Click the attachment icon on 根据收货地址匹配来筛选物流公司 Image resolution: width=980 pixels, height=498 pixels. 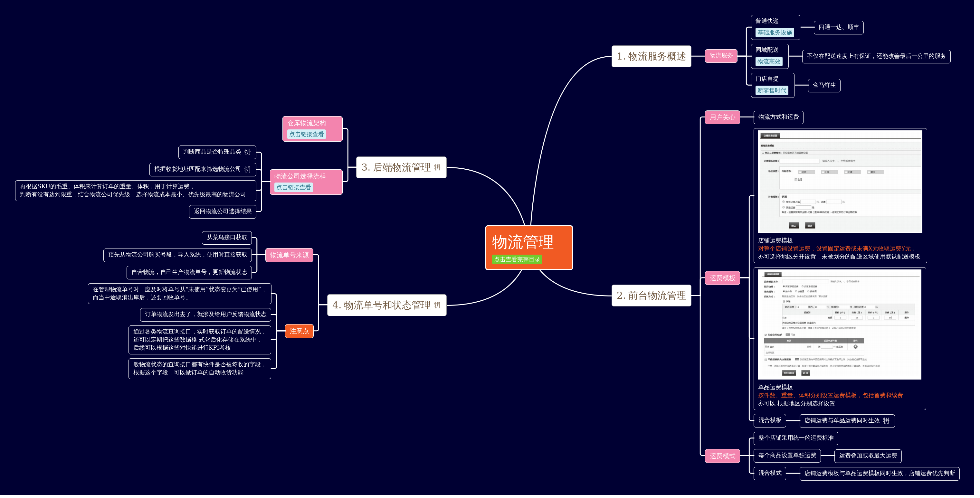point(248,170)
